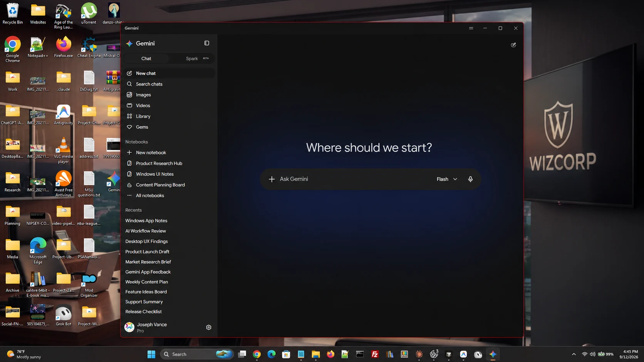The height and width of the screenshot is (362, 644).
Task: Select the Notepad++ desktop icon
Action: 38,47
